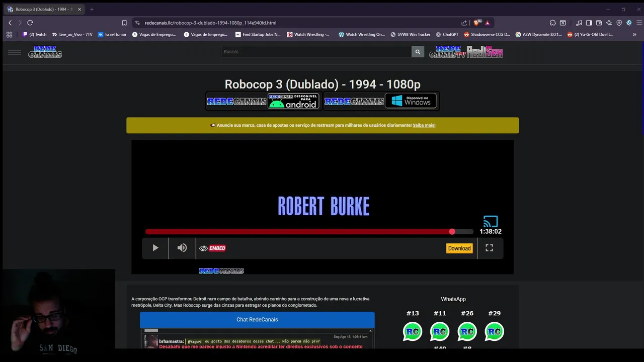Image resolution: width=644 pixels, height=362 pixels.
Task: Join WhatsApp group #13
Action: point(413,331)
